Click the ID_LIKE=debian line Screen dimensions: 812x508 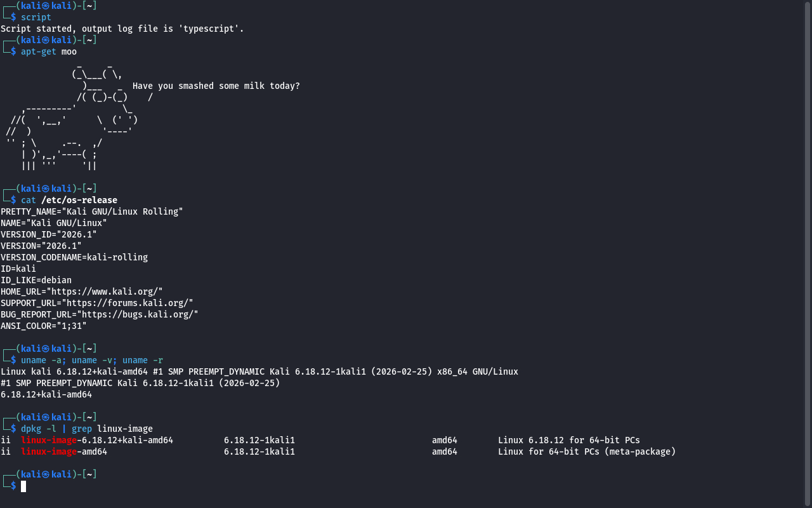(36, 280)
